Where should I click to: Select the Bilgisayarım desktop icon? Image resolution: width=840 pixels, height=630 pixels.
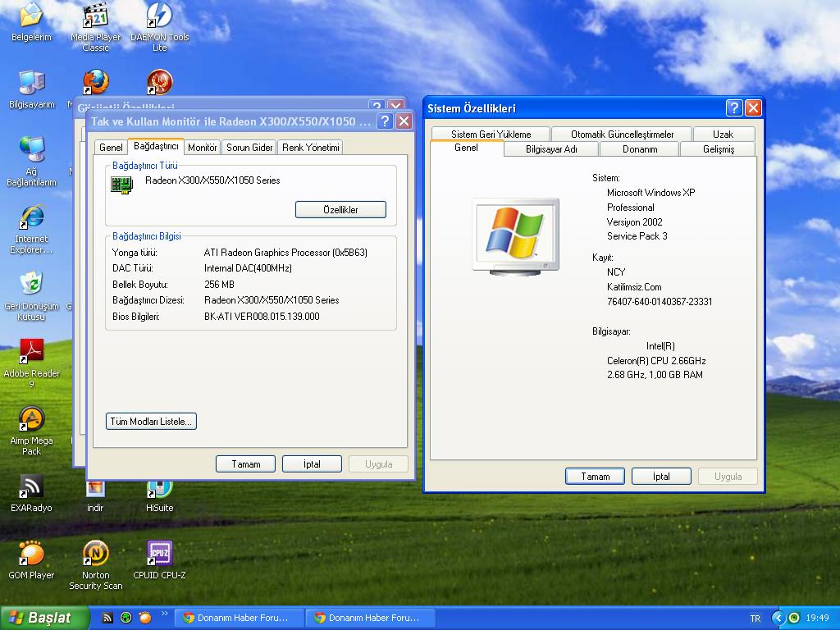coord(32,89)
